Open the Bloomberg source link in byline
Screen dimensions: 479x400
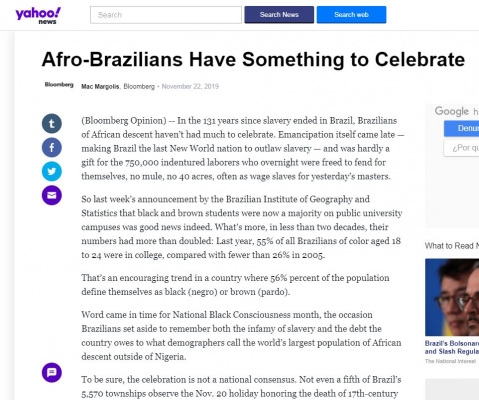coord(139,87)
